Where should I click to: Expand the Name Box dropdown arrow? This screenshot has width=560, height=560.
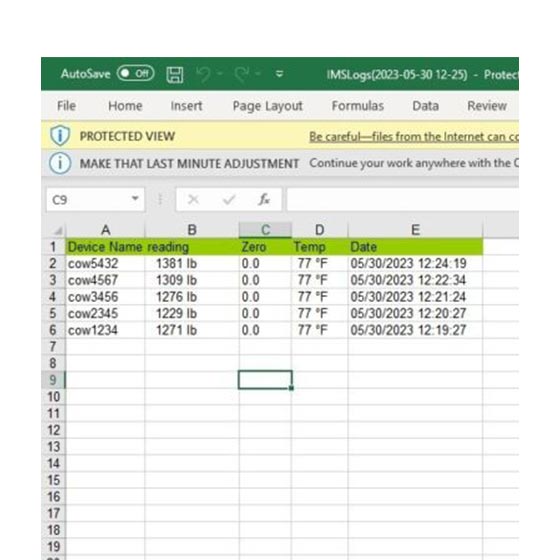(135, 199)
